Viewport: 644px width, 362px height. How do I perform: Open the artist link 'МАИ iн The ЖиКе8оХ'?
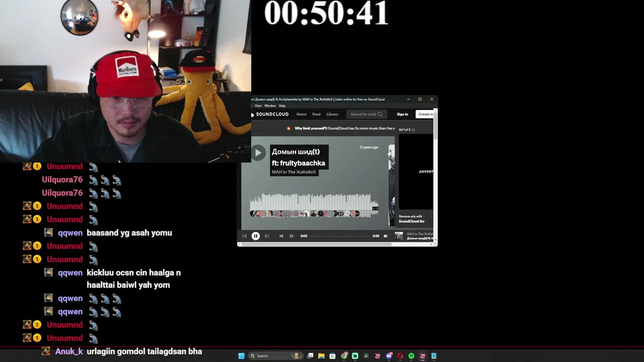click(294, 172)
